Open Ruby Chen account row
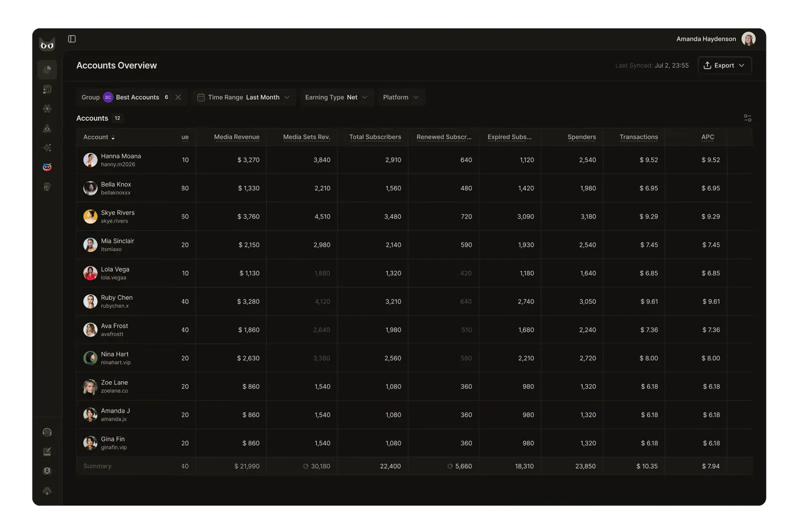Viewport: 799px width, 532px height. click(x=414, y=301)
